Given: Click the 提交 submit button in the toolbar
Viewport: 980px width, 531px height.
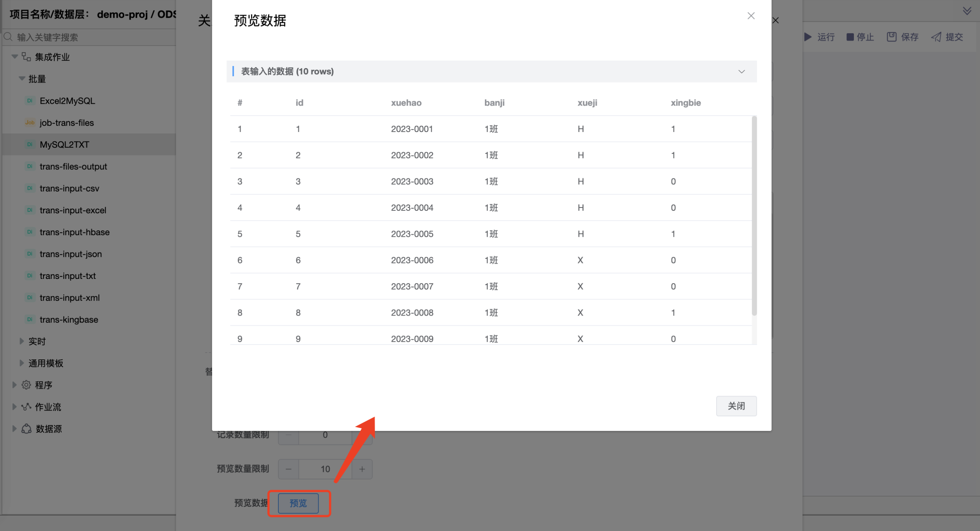Looking at the screenshot, I should pos(947,37).
